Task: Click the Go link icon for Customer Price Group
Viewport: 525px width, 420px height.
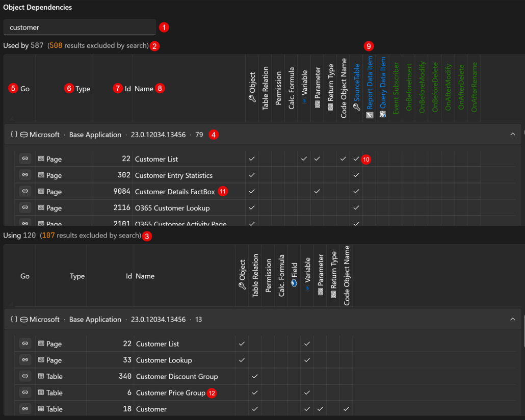Action: (25, 392)
